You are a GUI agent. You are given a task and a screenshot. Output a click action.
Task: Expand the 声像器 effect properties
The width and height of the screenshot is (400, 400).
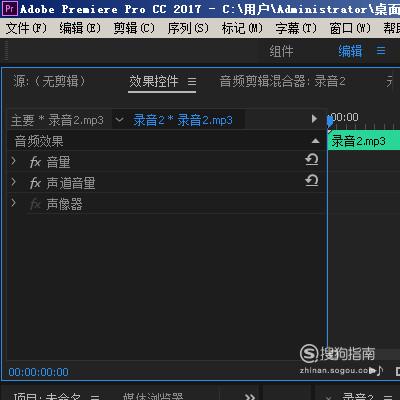[x=13, y=203]
